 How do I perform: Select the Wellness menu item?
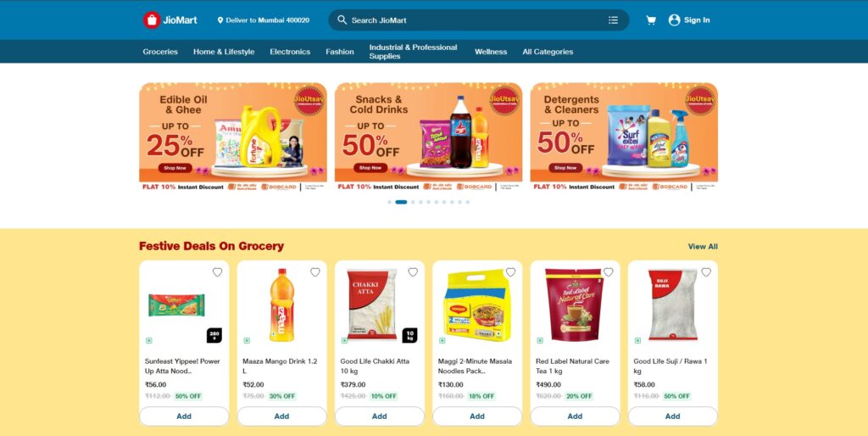(x=491, y=52)
